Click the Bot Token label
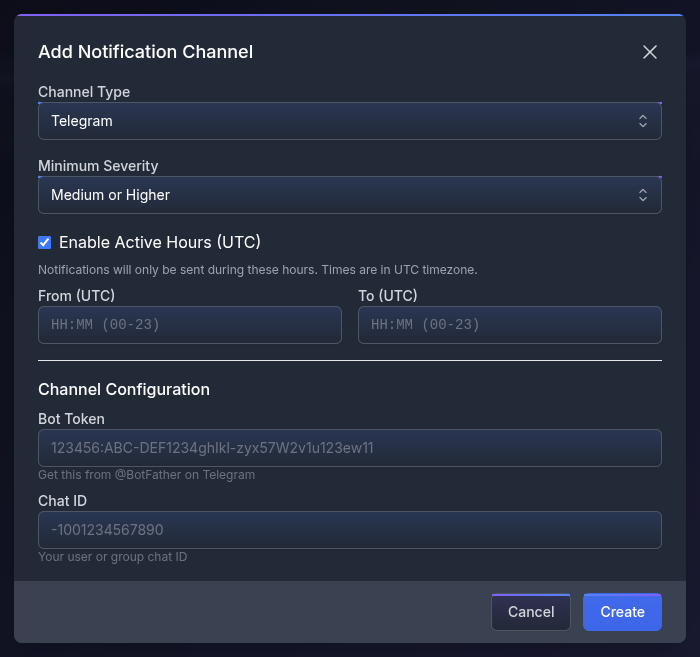The height and width of the screenshot is (657, 700). point(71,419)
